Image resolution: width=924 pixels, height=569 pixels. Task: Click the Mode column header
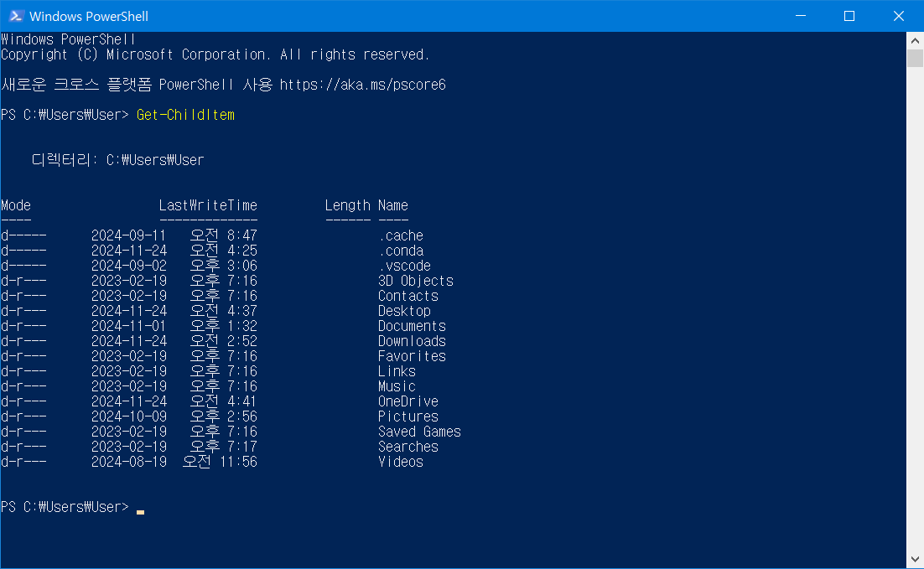tap(16, 205)
